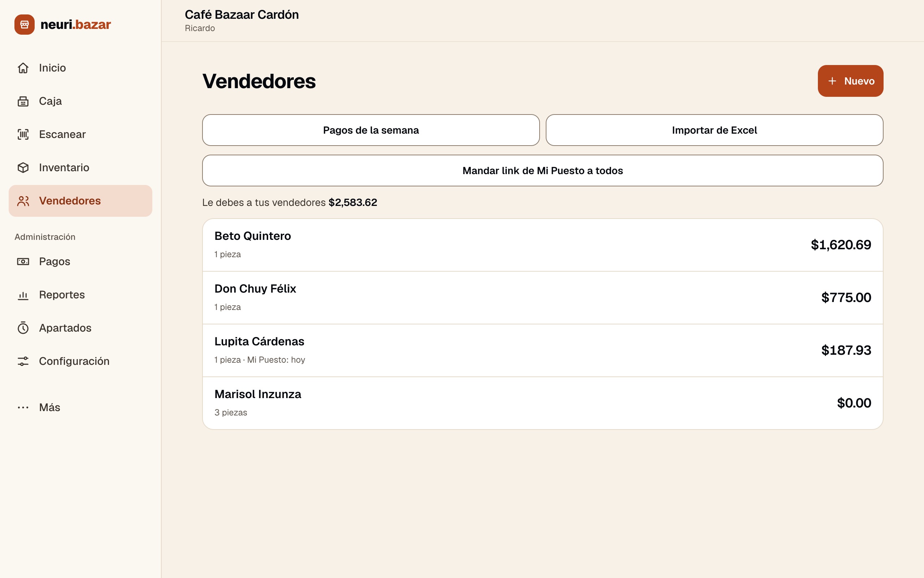Open Pagos de la semana

(371, 130)
